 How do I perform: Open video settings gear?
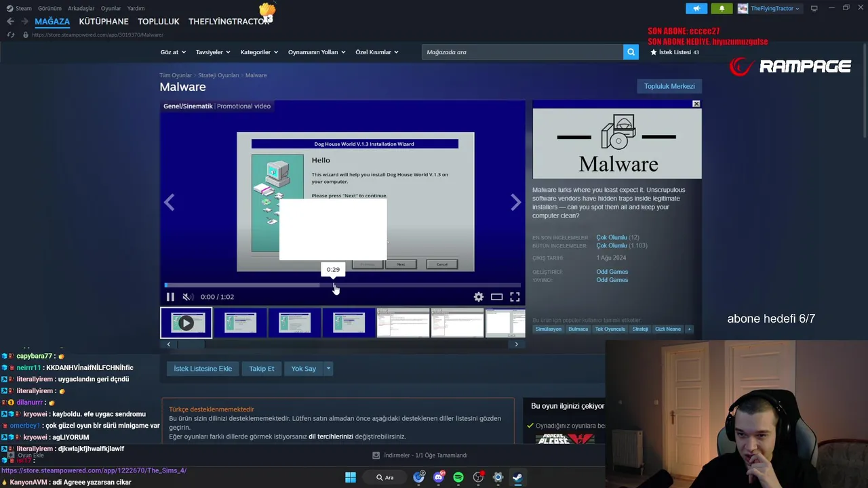coord(479,297)
